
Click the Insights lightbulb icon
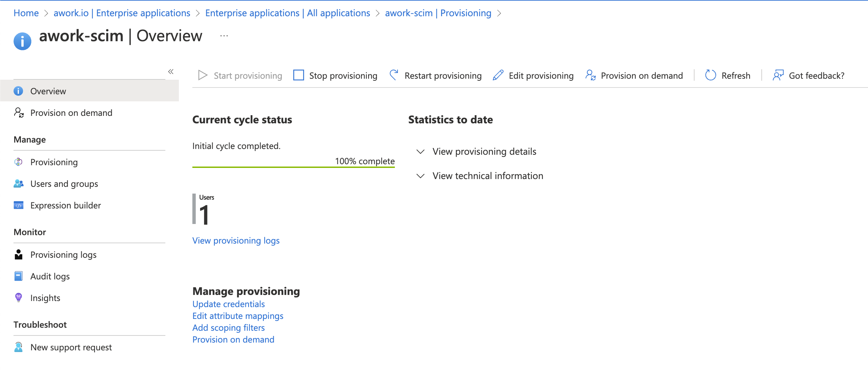pos(19,298)
